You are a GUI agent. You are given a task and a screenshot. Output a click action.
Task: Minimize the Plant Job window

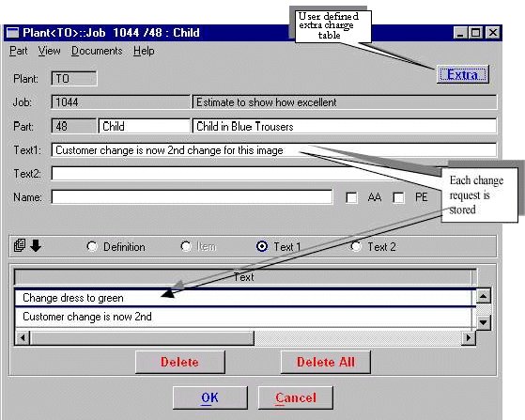tap(460, 33)
